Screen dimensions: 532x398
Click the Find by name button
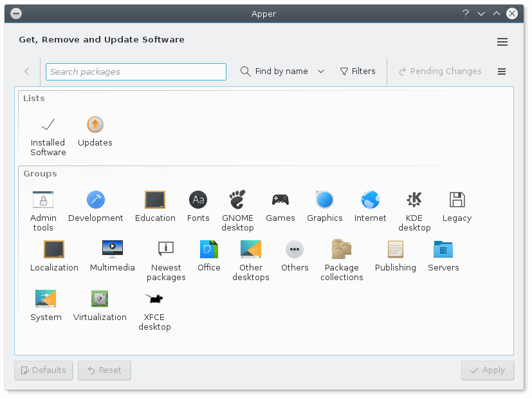(x=275, y=71)
